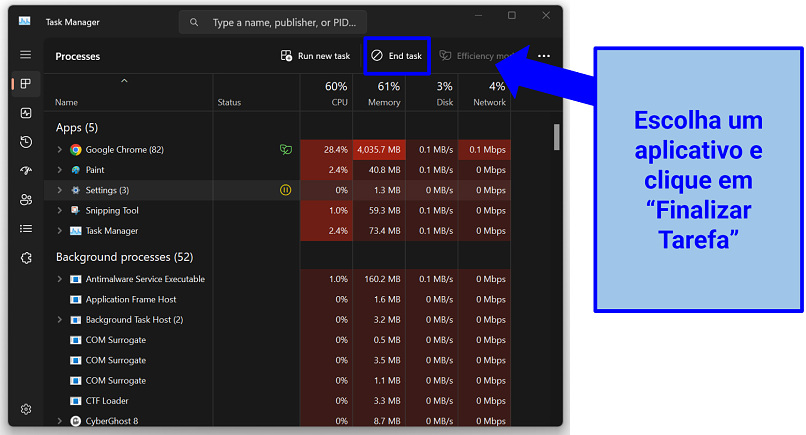
Task: Expand the Settings (3) row
Action: click(x=60, y=190)
